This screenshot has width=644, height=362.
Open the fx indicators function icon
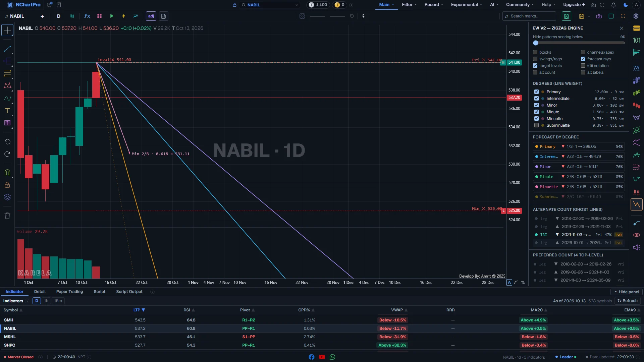87,16
